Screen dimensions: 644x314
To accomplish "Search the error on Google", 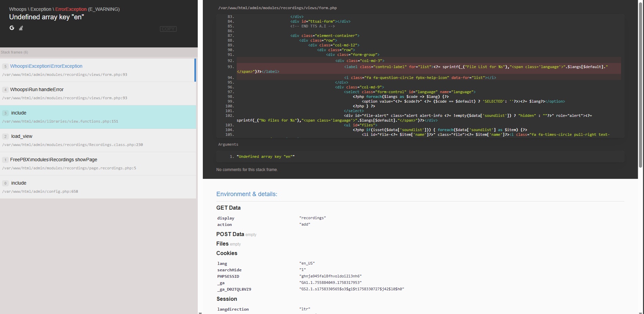I will (x=12, y=28).
